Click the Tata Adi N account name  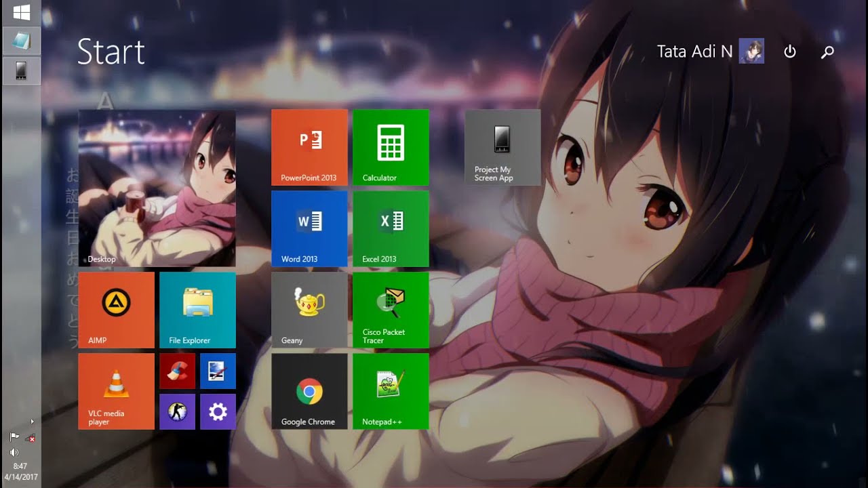tap(694, 52)
